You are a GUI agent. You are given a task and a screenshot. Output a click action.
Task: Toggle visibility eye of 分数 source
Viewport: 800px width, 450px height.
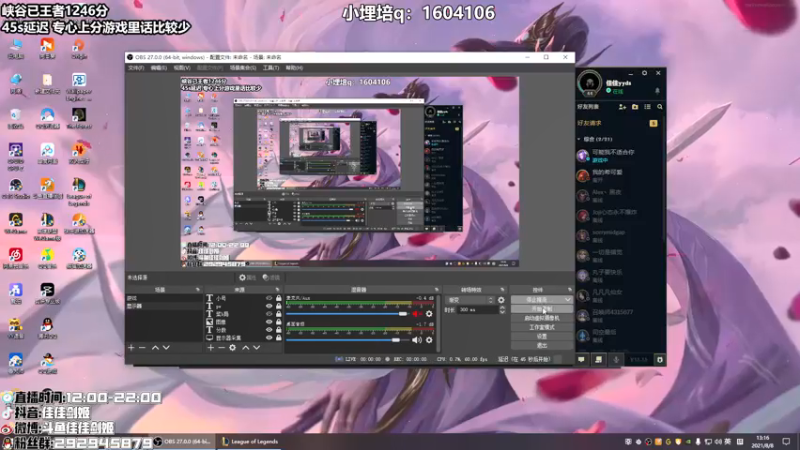pos(269,330)
